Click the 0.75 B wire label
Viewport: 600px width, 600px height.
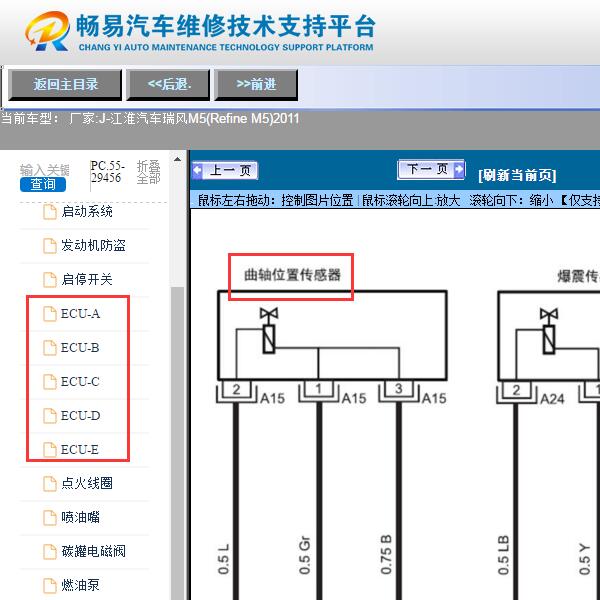[386, 554]
